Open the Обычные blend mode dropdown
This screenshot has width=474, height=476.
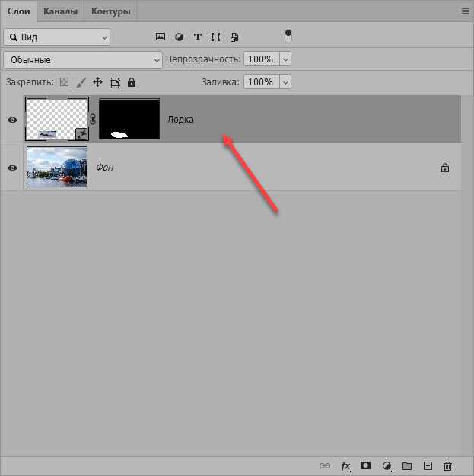[x=83, y=60]
